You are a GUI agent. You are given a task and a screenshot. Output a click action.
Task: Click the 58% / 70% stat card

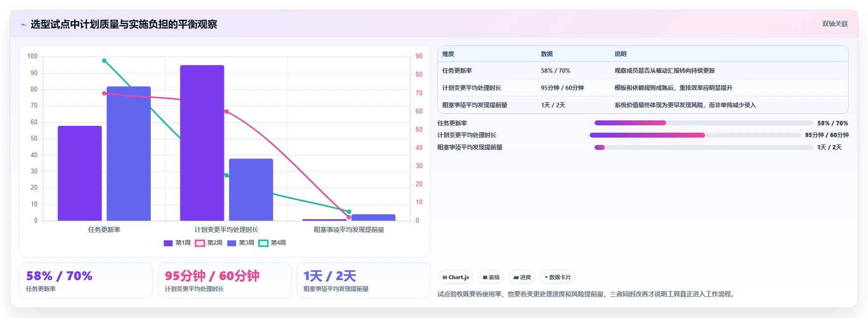point(86,281)
